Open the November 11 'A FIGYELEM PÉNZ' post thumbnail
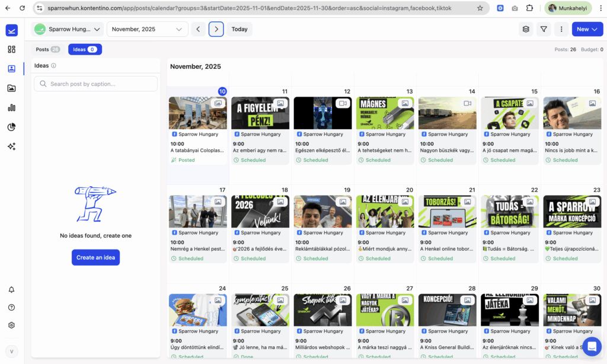 [260, 113]
